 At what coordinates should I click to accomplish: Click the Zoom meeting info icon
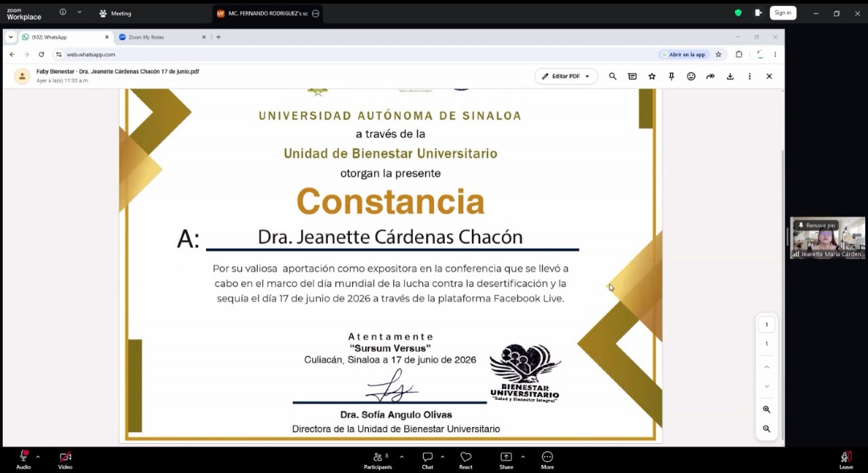point(63,12)
